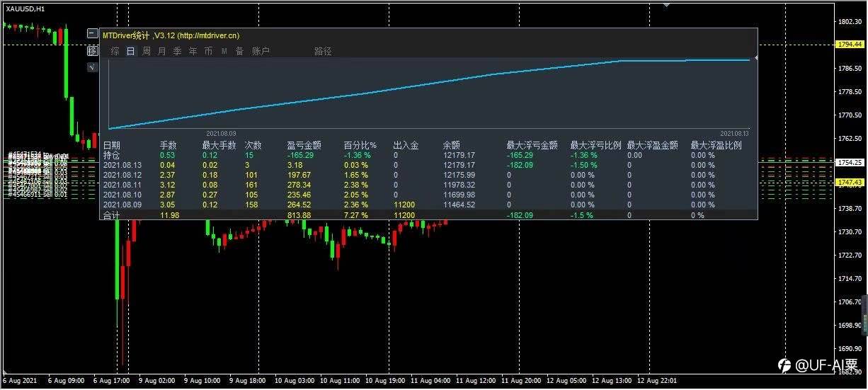868x390 pixels.
Task: Click the 10 Aug 03:00 time axis label
Action: click(x=293, y=381)
